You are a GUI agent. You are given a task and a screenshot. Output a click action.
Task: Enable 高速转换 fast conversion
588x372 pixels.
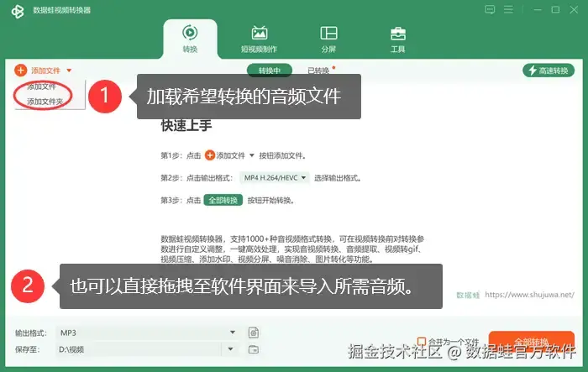click(x=549, y=71)
